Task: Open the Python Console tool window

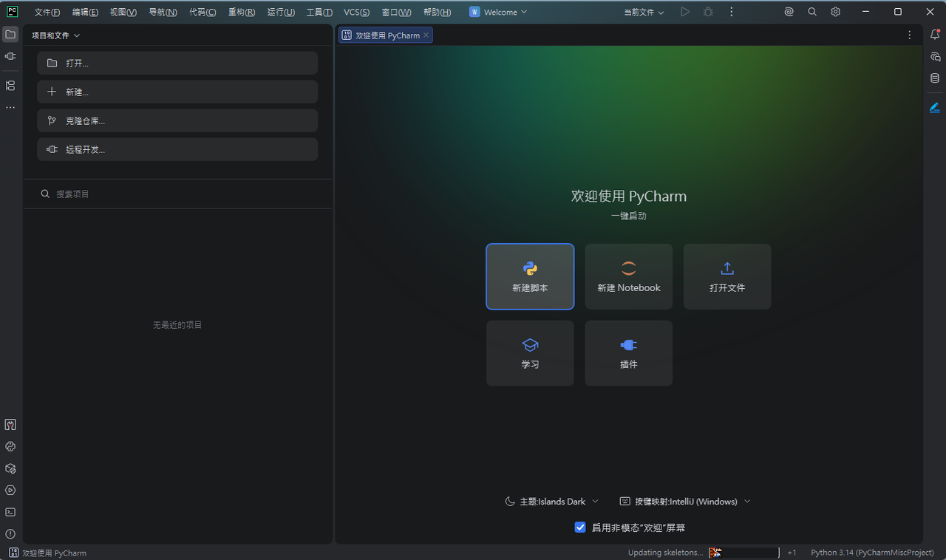Action: pyautogui.click(x=10, y=446)
